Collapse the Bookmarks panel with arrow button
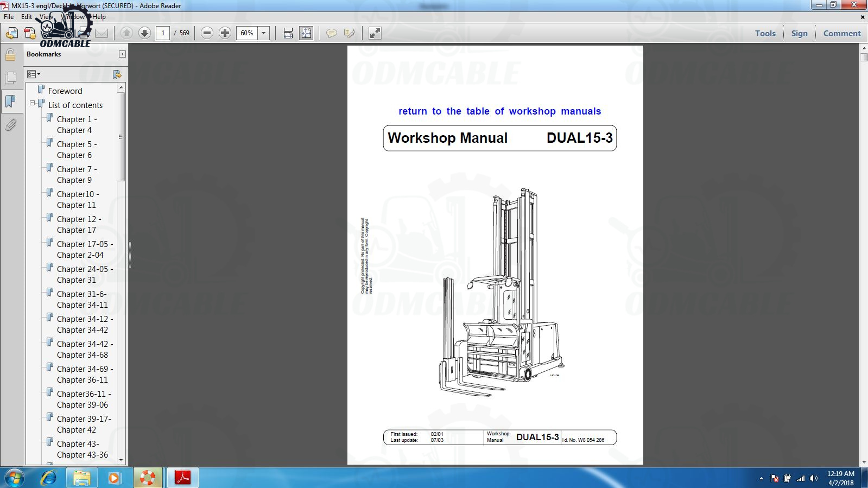This screenshot has height=488, width=868. click(122, 54)
